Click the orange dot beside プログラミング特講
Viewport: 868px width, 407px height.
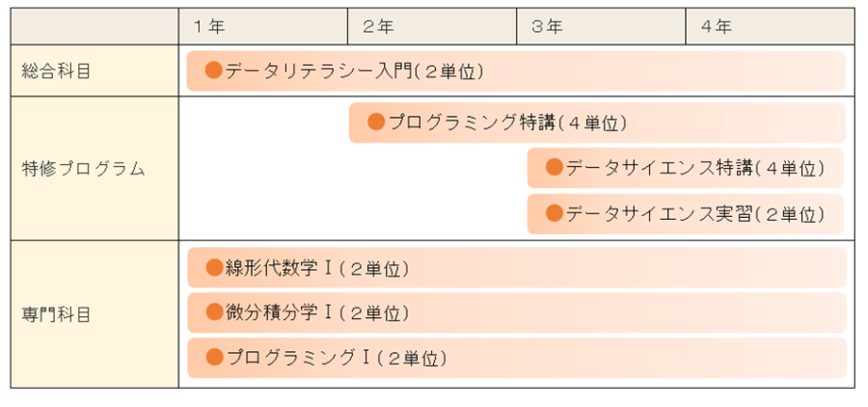[x=376, y=122]
